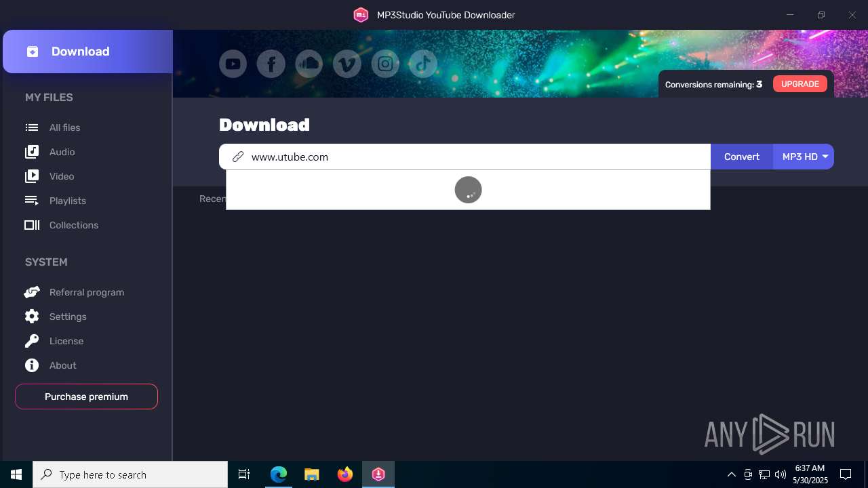
Task: Open the notification center
Action: point(846,474)
